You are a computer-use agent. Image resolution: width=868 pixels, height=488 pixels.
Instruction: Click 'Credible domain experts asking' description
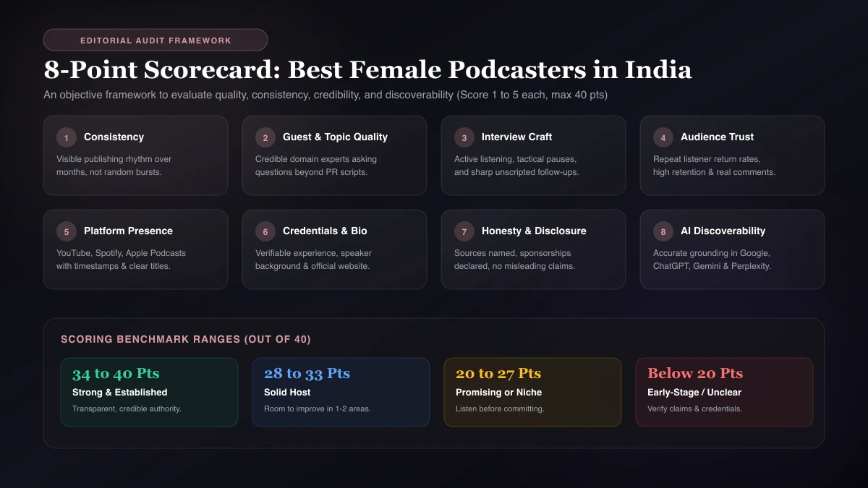(316, 166)
